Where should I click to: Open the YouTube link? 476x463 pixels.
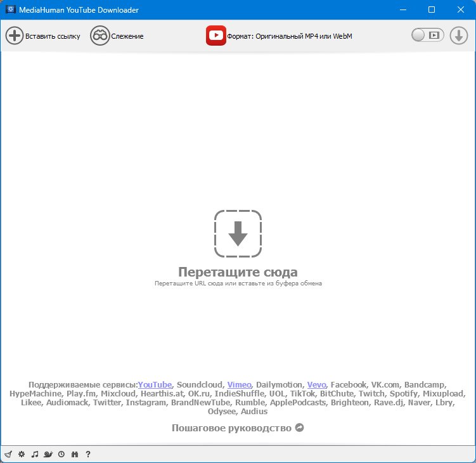pyautogui.click(x=155, y=384)
